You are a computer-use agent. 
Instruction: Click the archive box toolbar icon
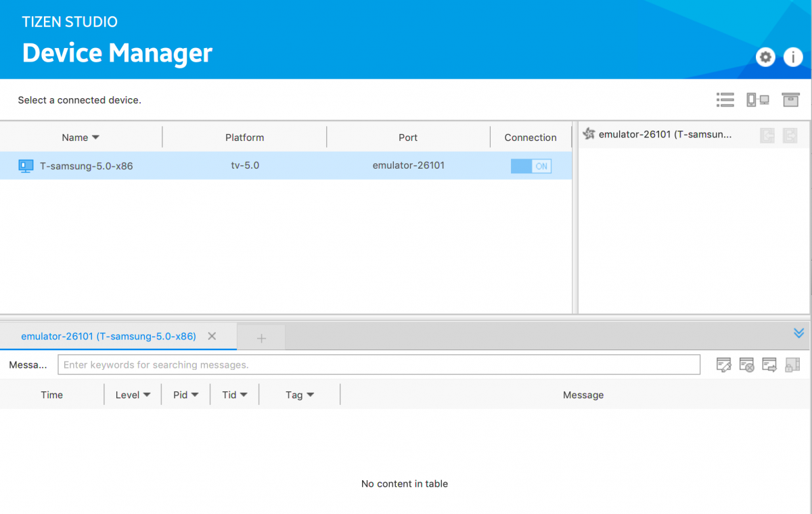[790, 100]
